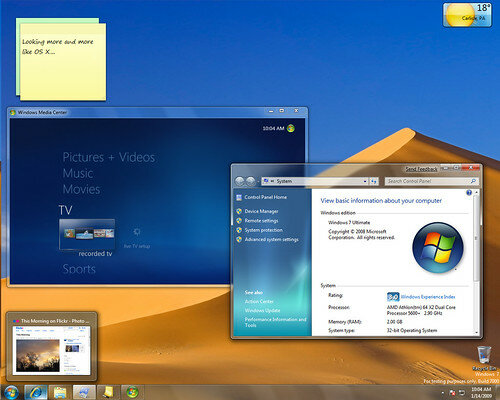This screenshot has width=500, height=400.
Task: Select Pictures + Videos in Media Center
Action: 109,157
